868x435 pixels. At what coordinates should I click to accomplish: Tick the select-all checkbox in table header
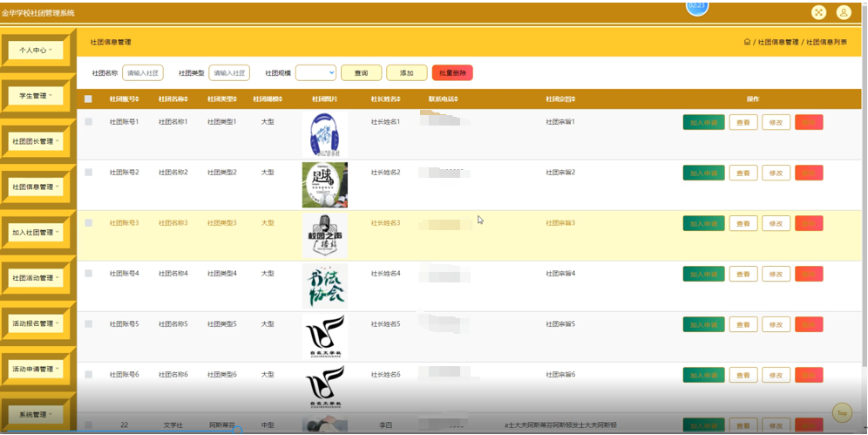88,99
